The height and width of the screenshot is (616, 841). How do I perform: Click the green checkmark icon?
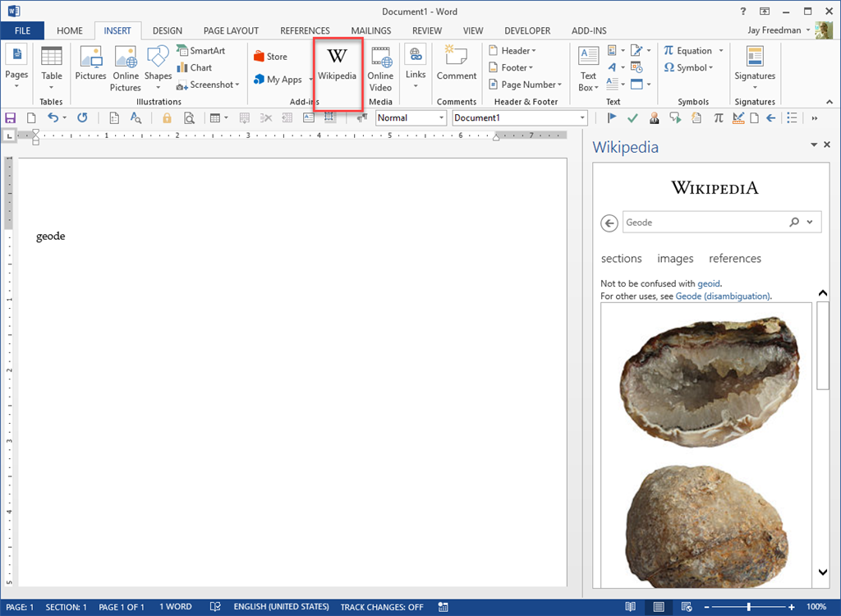[x=633, y=118]
